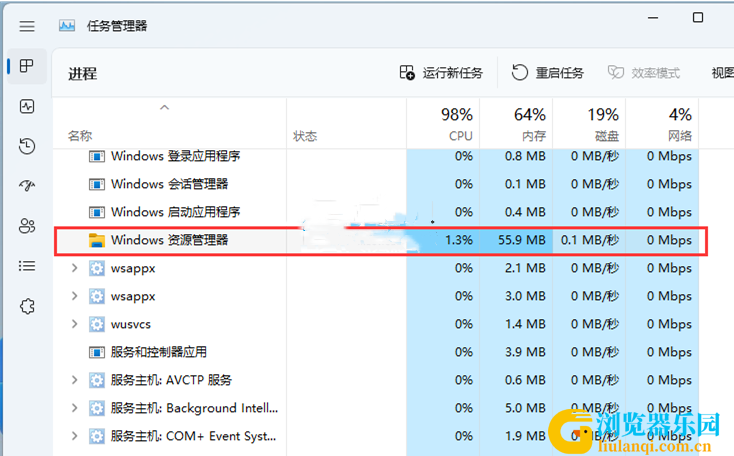
Task: Sort by the 状态 column header
Action: [x=305, y=136]
